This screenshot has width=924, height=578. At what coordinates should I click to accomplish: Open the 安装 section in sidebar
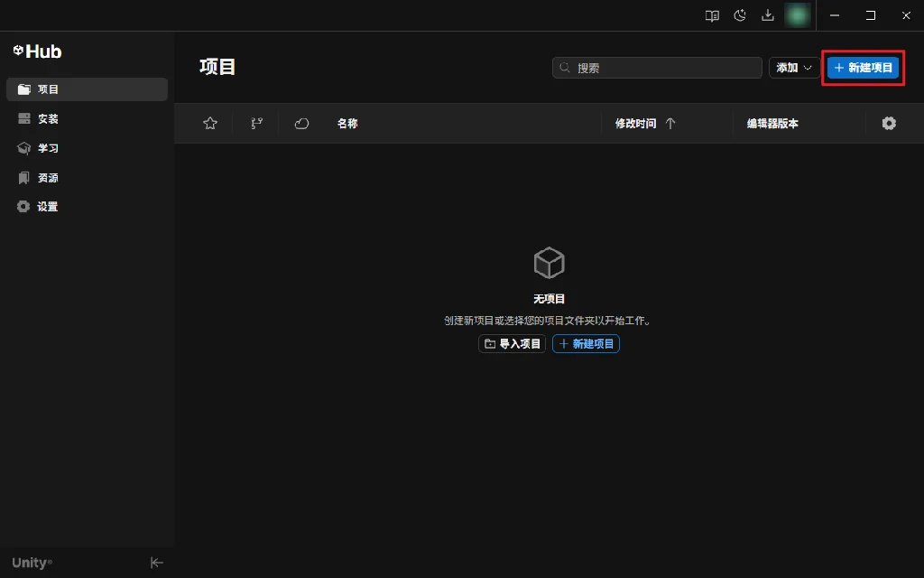pos(87,119)
